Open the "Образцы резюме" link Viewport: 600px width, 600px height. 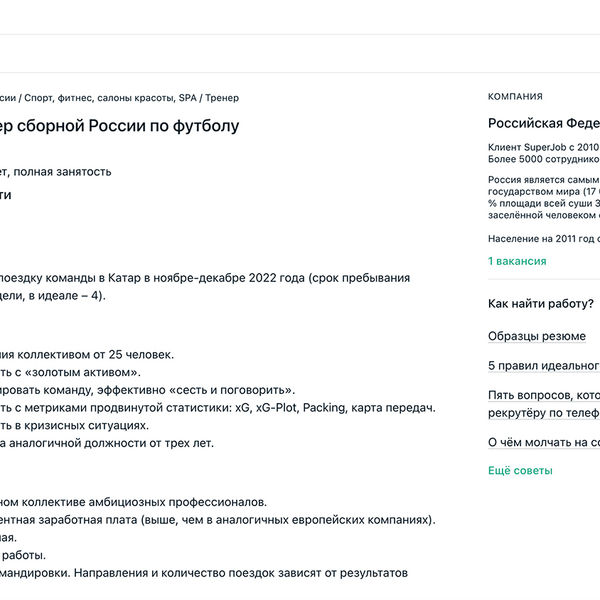pos(537,336)
